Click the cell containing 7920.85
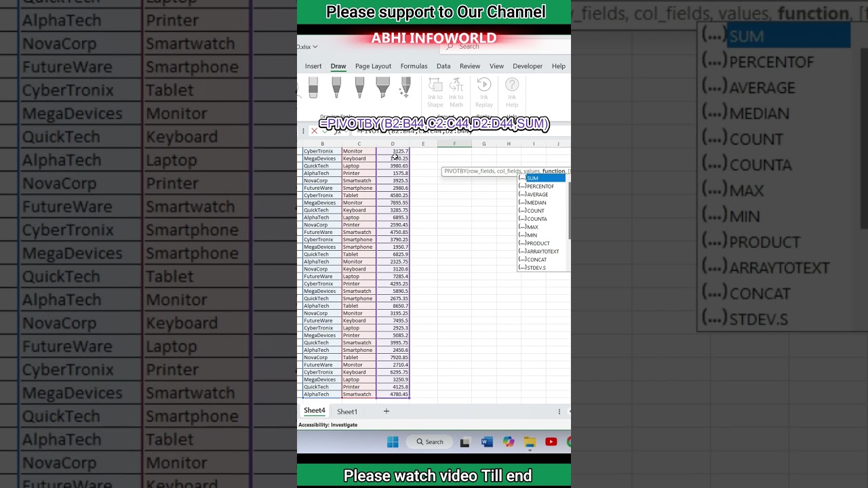The width and height of the screenshot is (868, 488). pos(393,357)
